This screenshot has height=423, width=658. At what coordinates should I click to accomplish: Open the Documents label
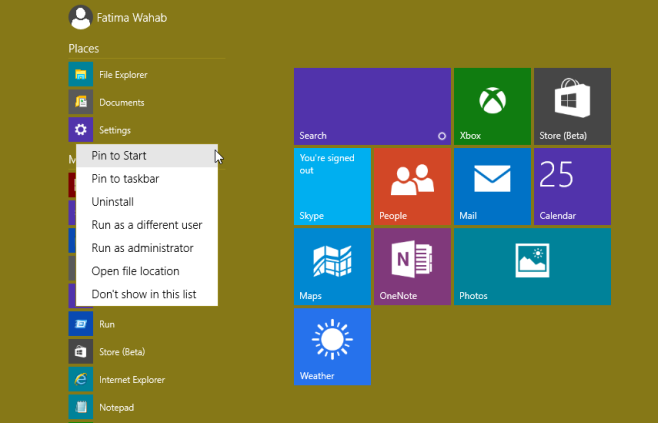click(122, 102)
